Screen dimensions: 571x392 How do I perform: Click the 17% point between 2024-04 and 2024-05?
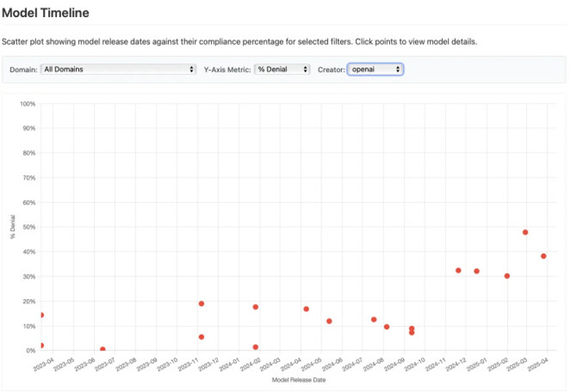pyautogui.click(x=306, y=310)
